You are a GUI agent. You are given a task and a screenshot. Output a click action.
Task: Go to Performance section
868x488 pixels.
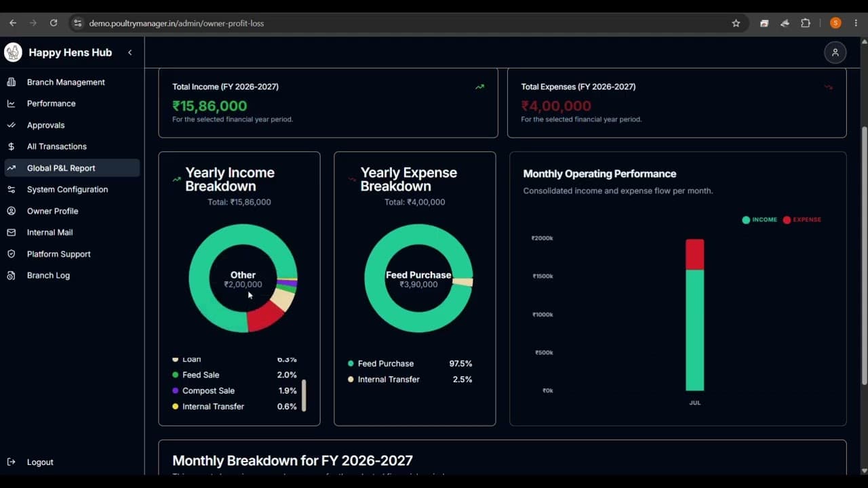click(x=51, y=104)
